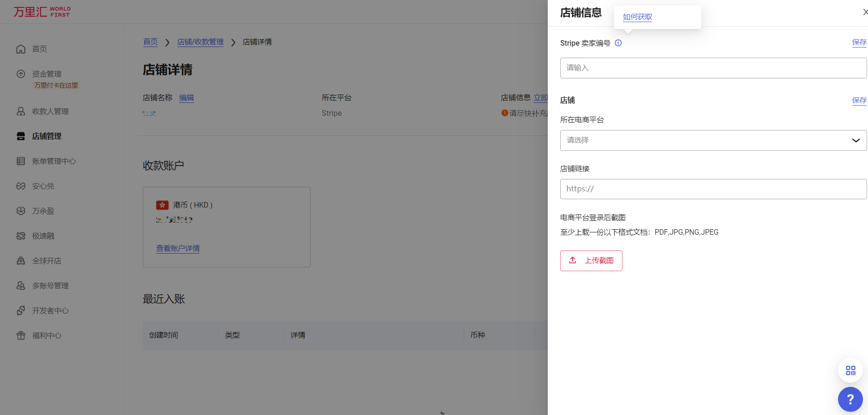The height and width of the screenshot is (415, 868).
Task: Open 资金管理 via its upload-arrow icon
Action: [x=21, y=74]
